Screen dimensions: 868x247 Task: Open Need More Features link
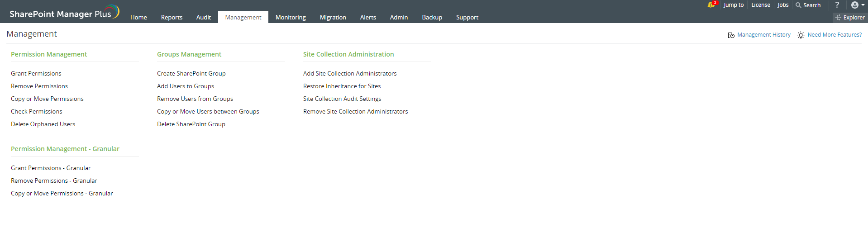pyautogui.click(x=835, y=35)
